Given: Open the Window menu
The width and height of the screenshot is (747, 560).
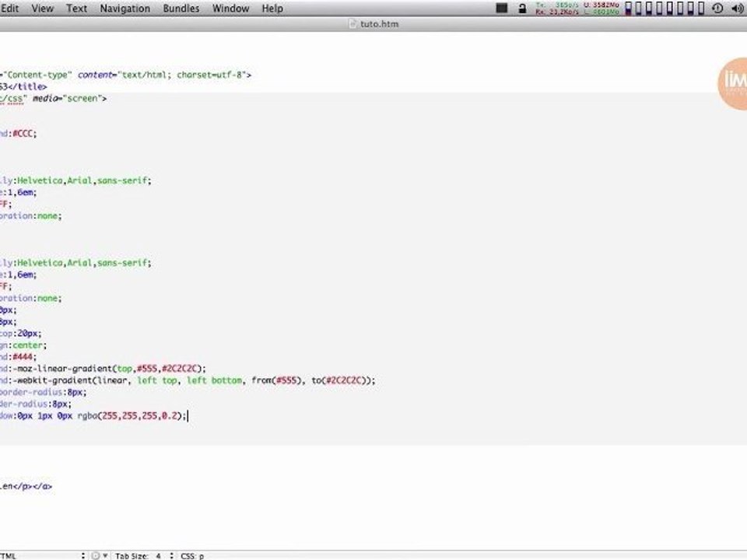Looking at the screenshot, I should [x=230, y=8].
